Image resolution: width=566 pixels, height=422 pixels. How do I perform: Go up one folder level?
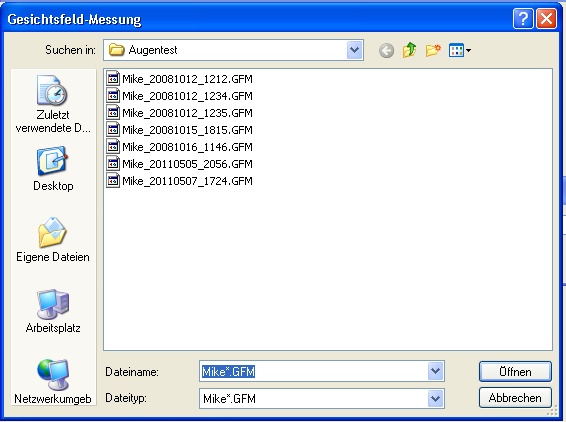click(x=410, y=50)
